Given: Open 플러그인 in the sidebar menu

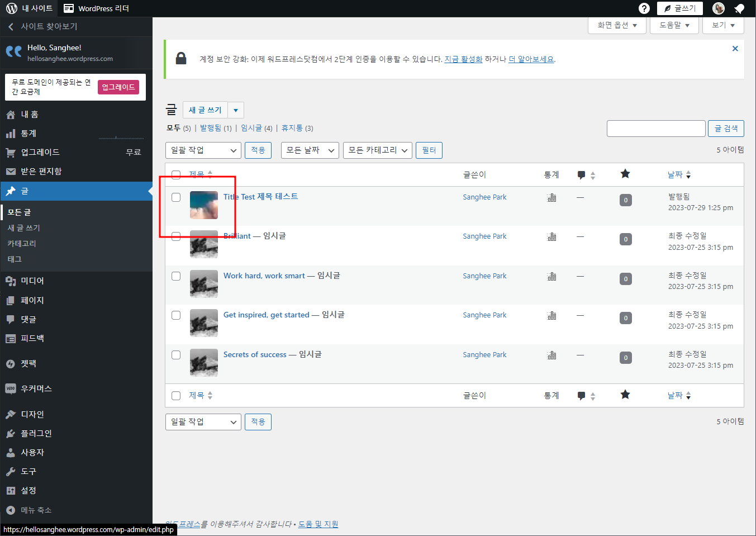Looking at the screenshot, I should (76, 433).
